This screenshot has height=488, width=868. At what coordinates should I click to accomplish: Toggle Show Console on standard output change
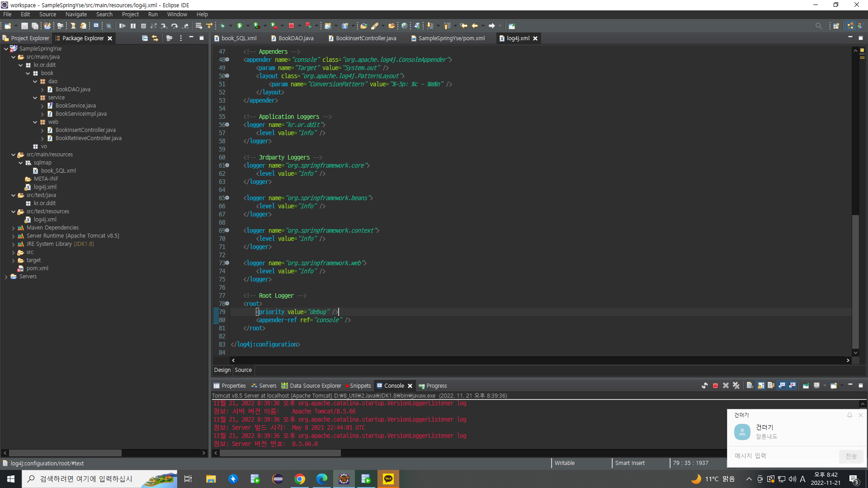pos(782,385)
